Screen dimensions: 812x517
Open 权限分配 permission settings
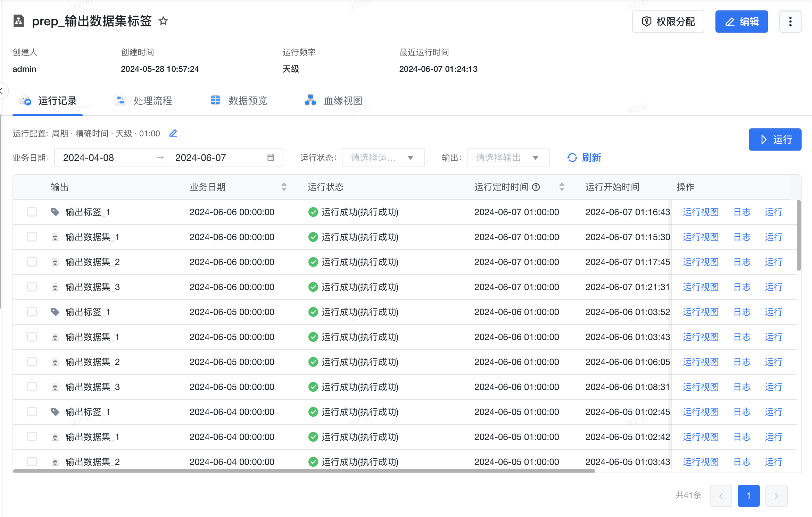668,22
